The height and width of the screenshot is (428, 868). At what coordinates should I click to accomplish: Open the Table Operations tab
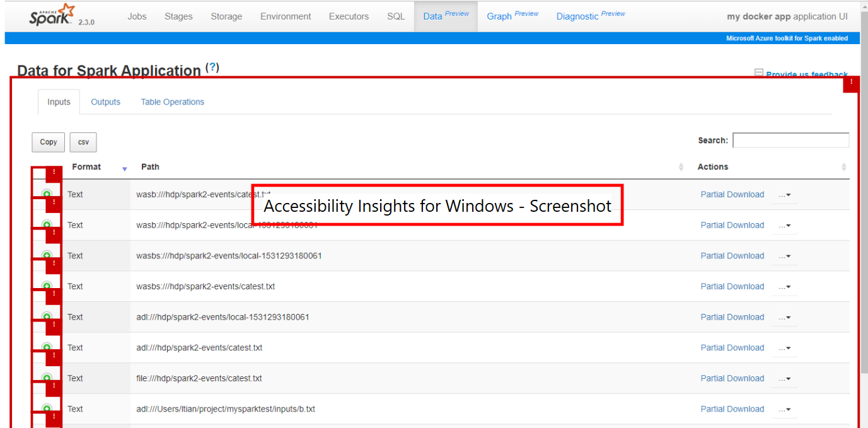[172, 101]
